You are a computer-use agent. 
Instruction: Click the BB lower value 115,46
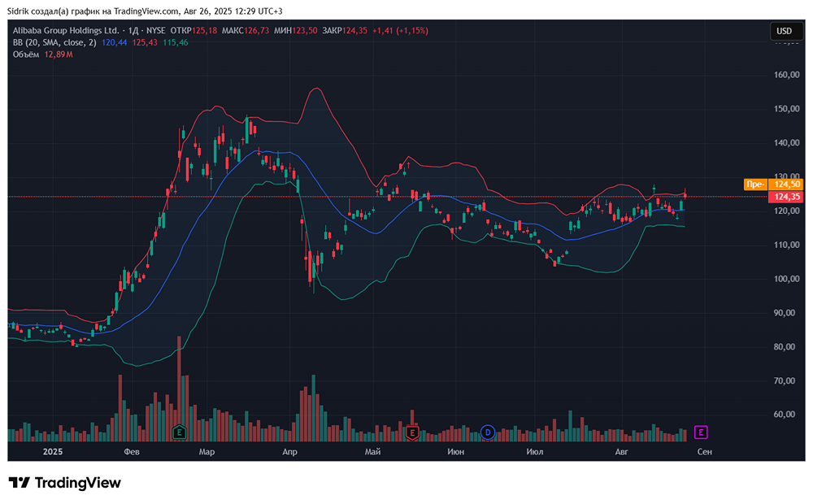tap(176, 42)
